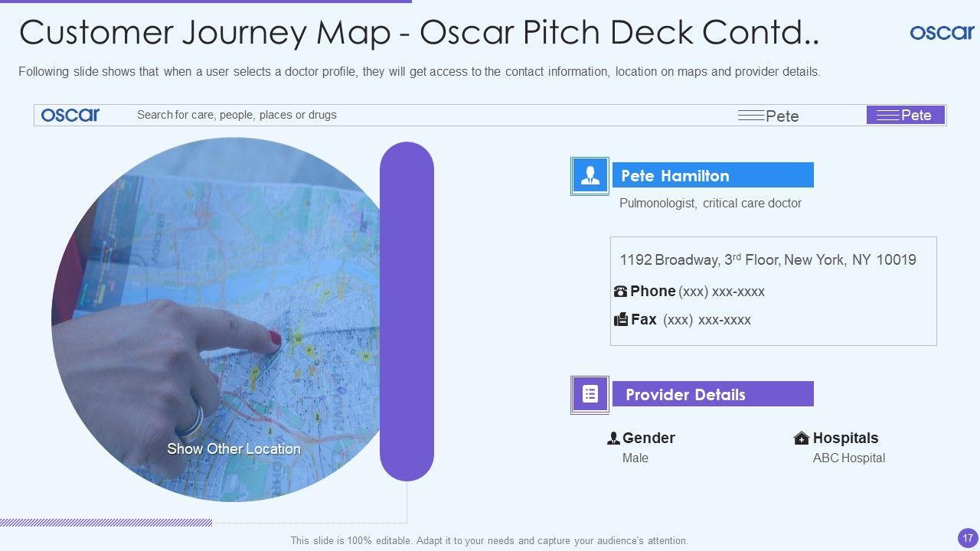Click the Hospitals building icon
The height and width of the screenshot is (551, 980).
tap(802, 439)
